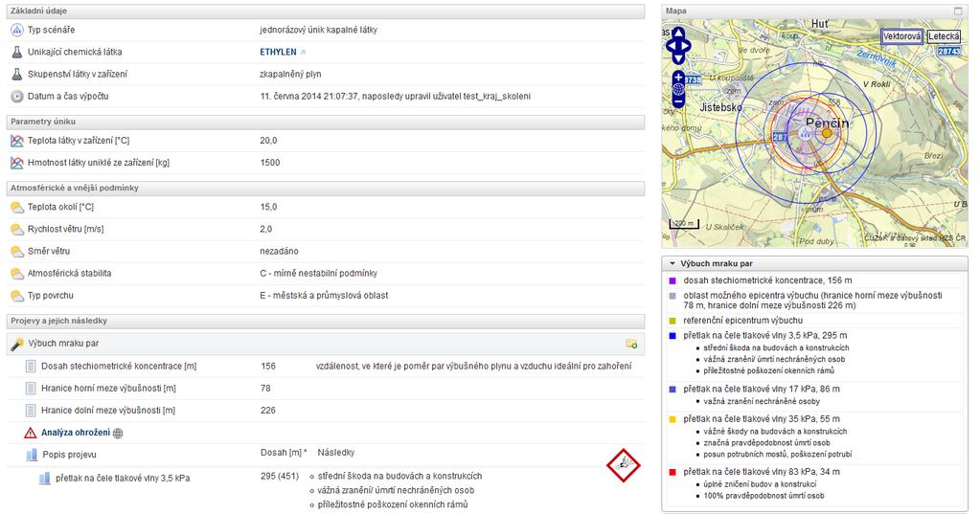980x514 pixels.
Task: Pan the map right with the arrow control
Action: (686, 46)
